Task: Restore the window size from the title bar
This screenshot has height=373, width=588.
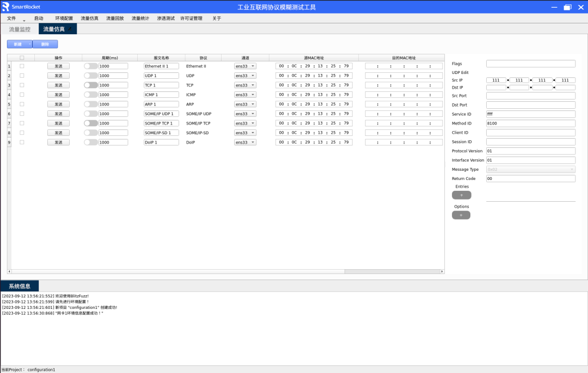Action: tap(567, 7)
